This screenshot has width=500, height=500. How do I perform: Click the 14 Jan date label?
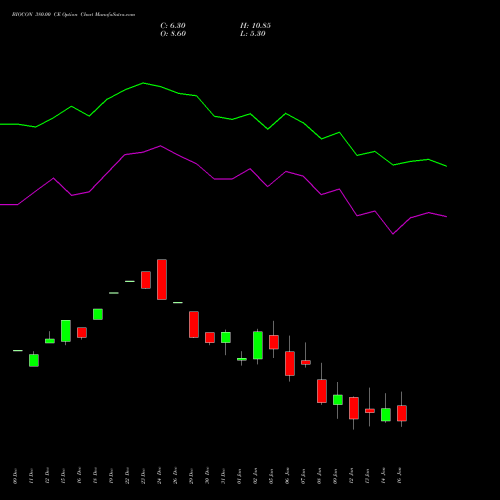click(383, 476)
